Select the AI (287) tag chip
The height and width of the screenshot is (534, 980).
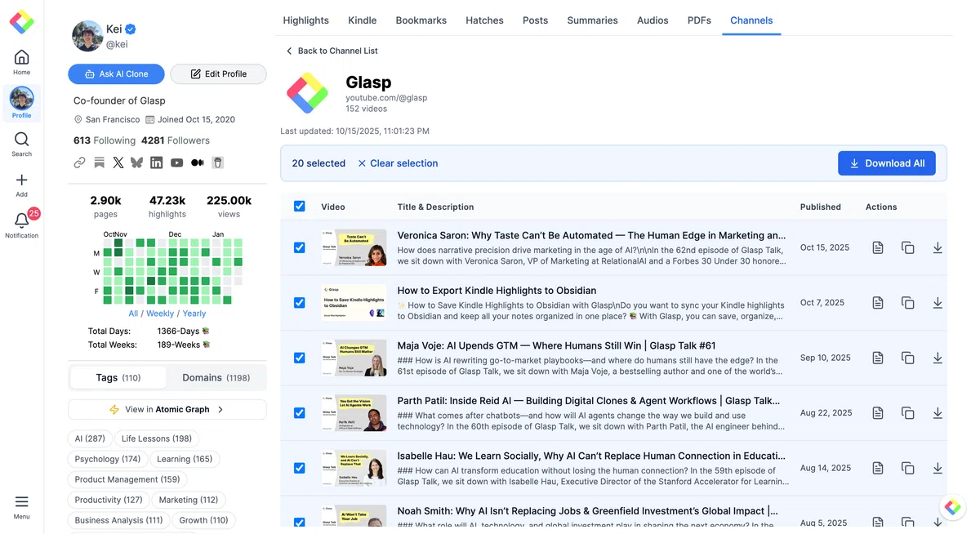90,438
